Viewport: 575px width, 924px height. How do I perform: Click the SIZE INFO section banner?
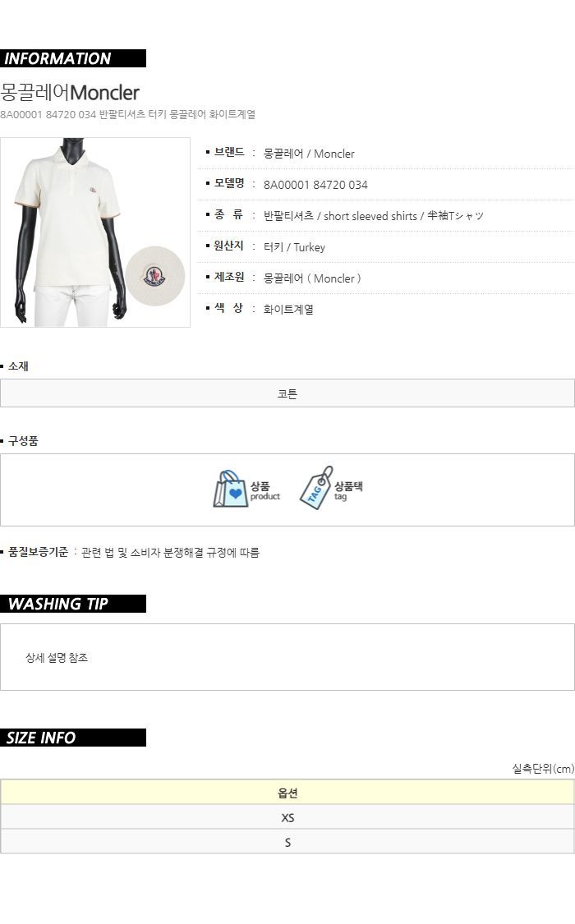tap(73, 738)
